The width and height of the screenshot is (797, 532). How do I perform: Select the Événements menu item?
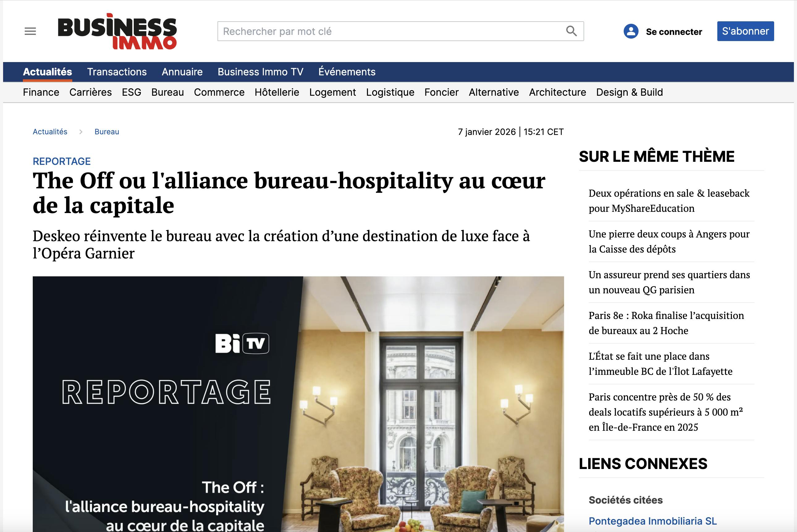click(x=347, y=72)
